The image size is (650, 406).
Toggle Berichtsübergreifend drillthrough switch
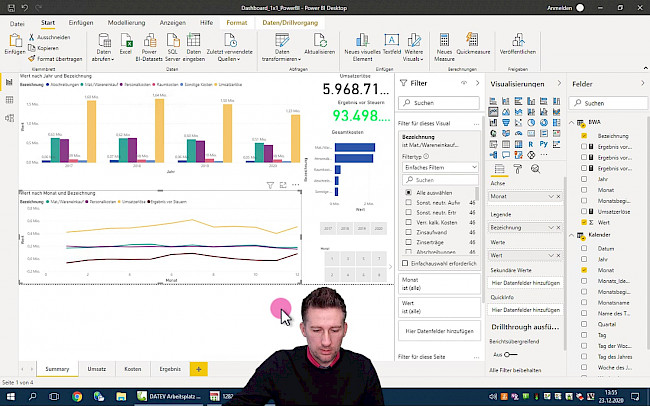510,354
